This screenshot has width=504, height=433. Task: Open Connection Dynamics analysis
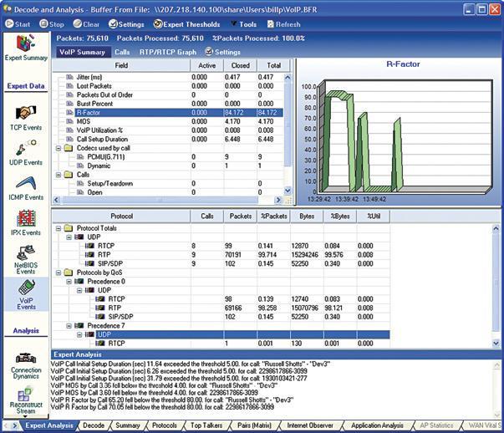(26, 366)
